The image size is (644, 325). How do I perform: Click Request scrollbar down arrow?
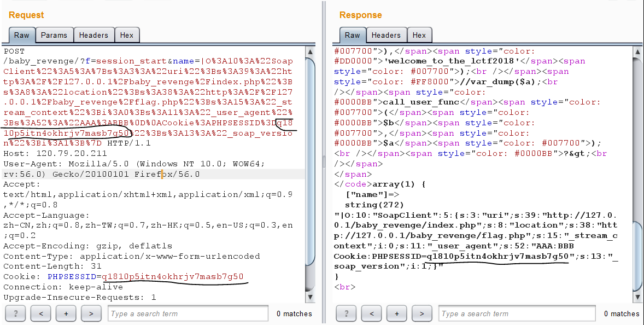click(310, 297)
